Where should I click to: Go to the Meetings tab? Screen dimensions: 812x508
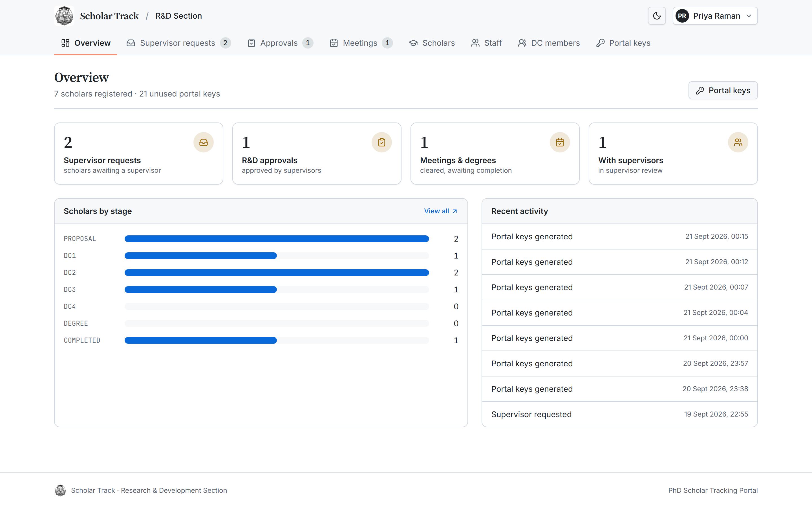click(x=361, y=43)
